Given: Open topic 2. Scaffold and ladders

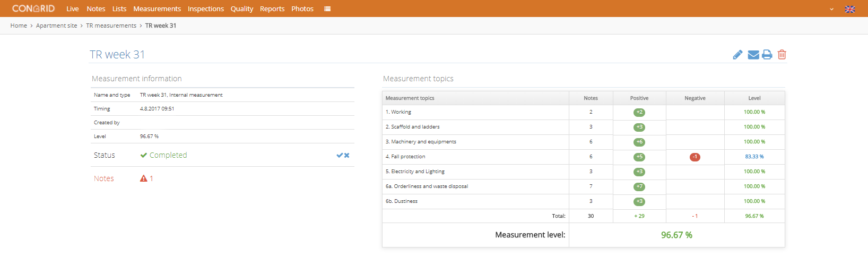Looking at the screenshot, I should 413,127.
